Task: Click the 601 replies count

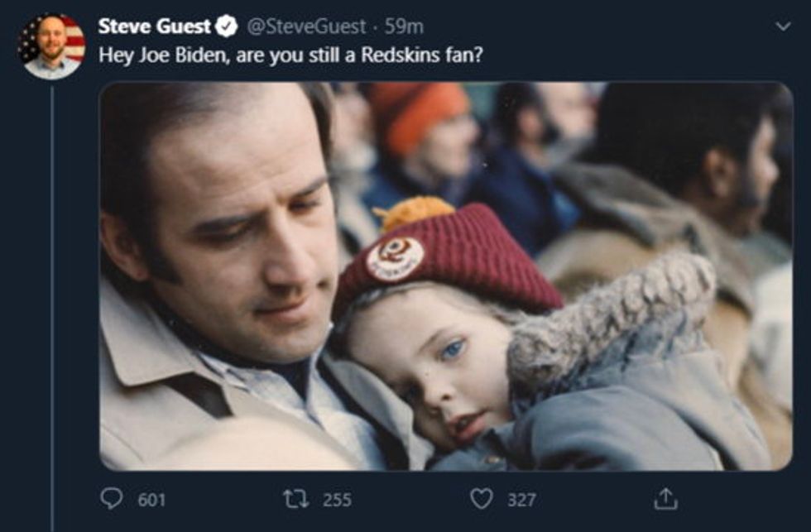Action: pyautogui.click(x=151, y=500)
